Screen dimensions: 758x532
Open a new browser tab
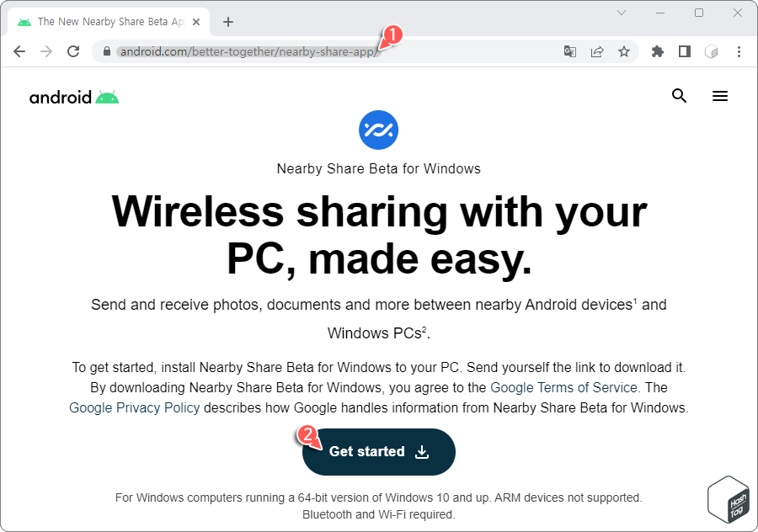pos(227,21)
